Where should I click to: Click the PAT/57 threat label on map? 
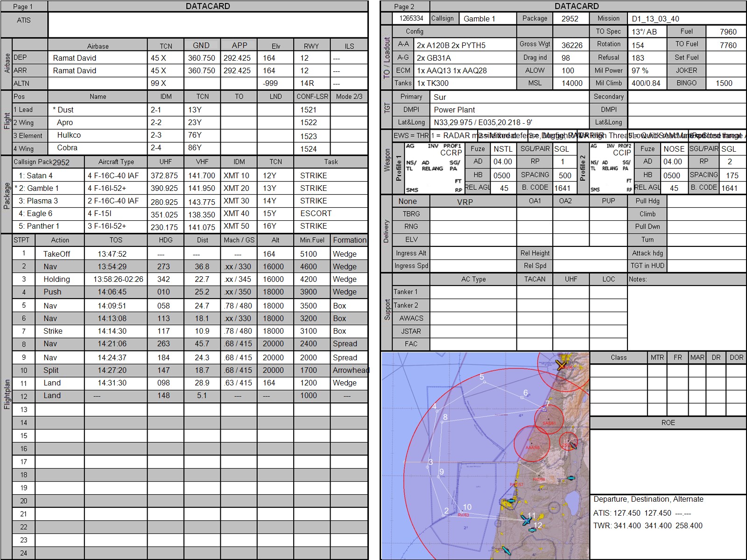516,485
